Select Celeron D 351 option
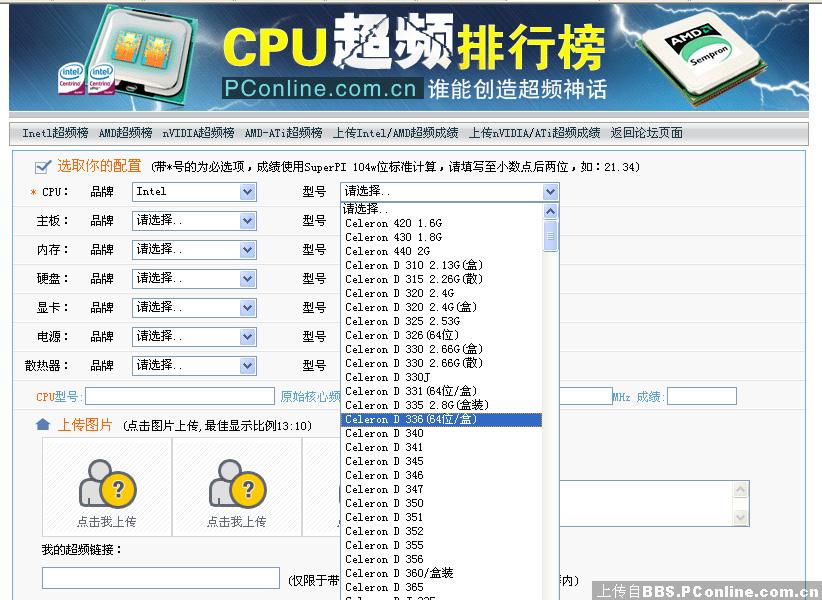 pos(441,518)
